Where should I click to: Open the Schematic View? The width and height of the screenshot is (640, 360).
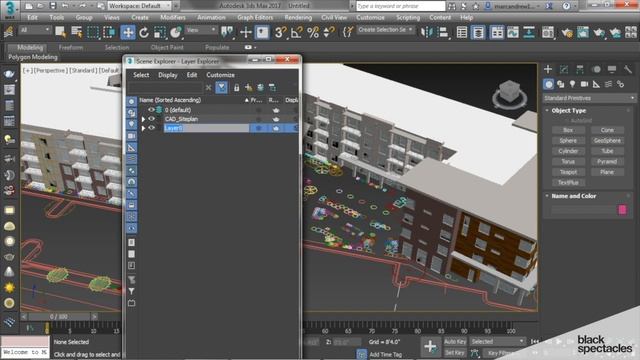coord(529,32)
